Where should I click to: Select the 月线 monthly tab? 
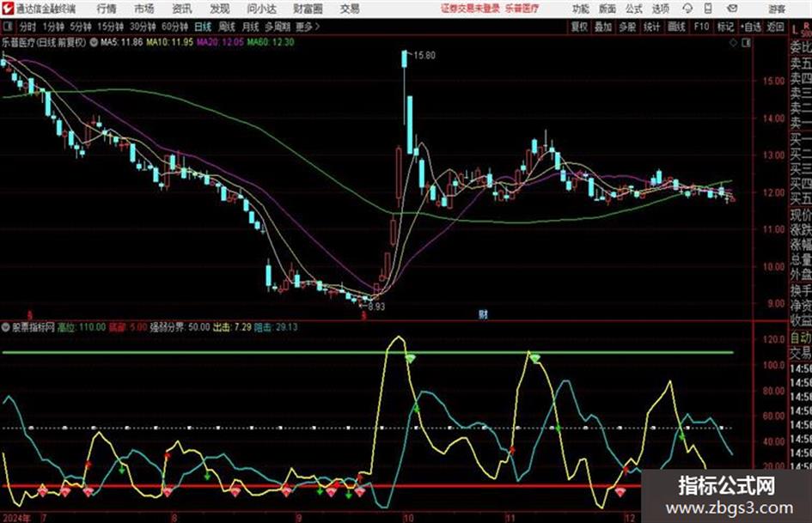[250, 27]
